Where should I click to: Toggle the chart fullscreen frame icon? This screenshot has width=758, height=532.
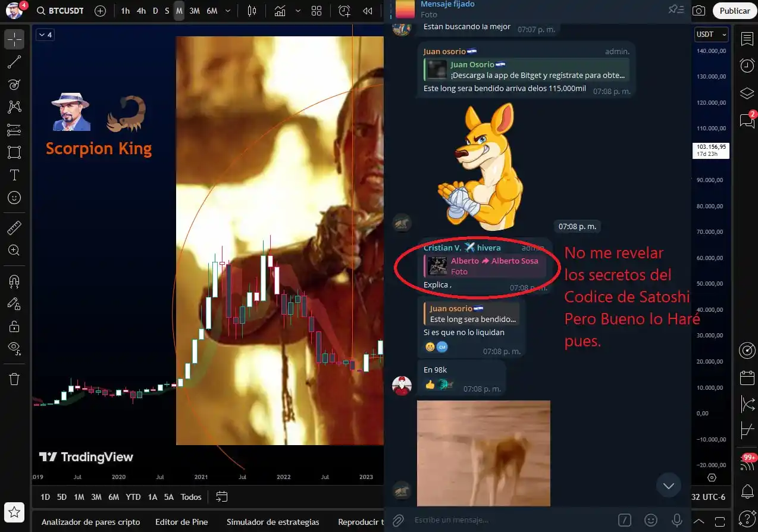click(721, 521)
